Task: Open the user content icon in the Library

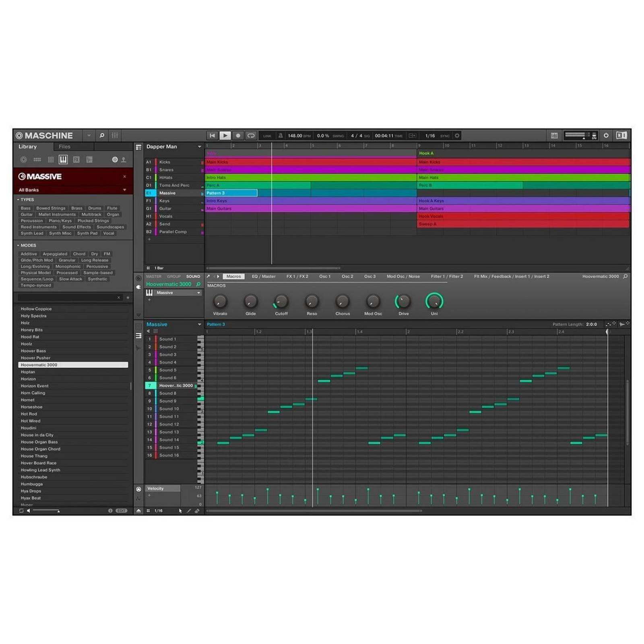Action: point(124,159)
